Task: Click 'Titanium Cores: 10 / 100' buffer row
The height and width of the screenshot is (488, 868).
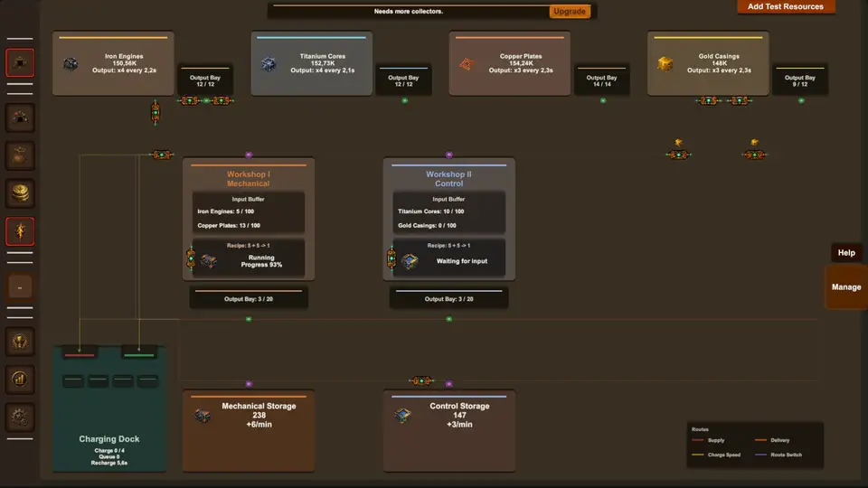Action: [430, 211]
